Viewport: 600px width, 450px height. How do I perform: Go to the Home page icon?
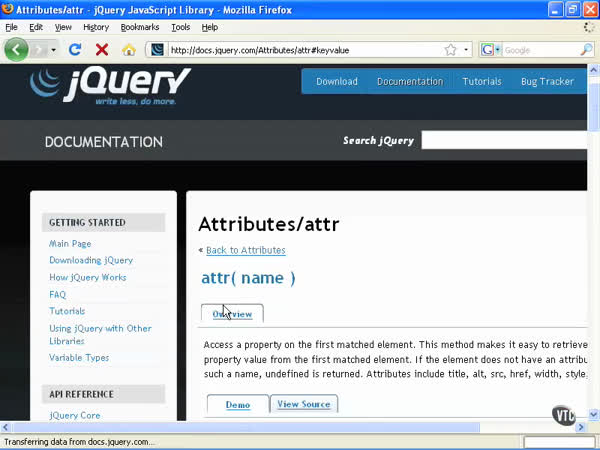point(129,49)
